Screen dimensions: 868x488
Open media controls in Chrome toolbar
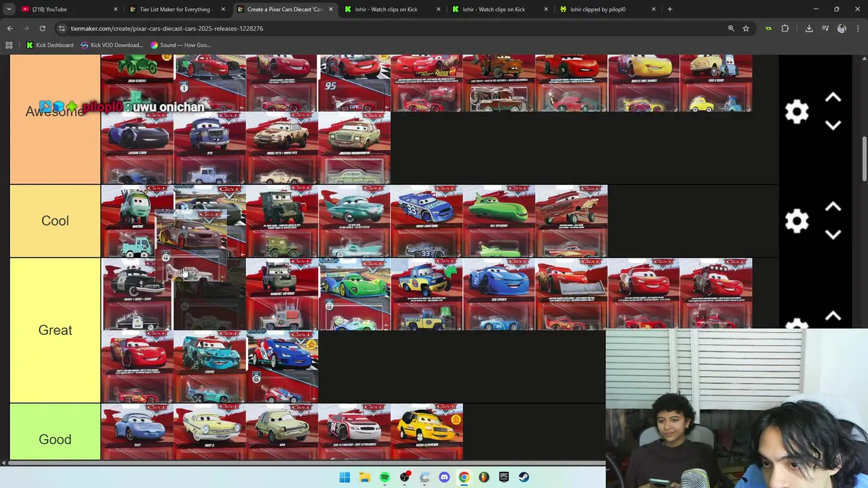(825, 28)
